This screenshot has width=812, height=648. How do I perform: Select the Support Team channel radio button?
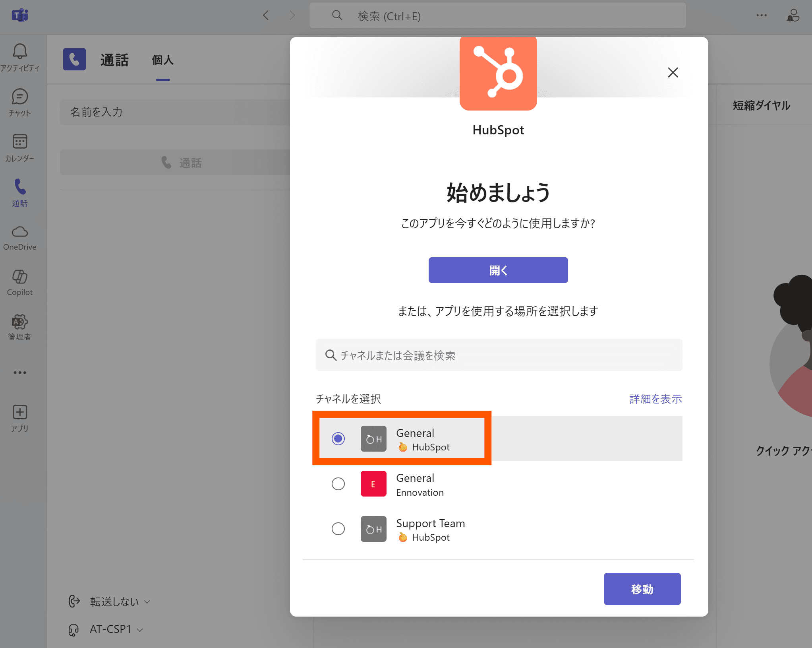338,529
